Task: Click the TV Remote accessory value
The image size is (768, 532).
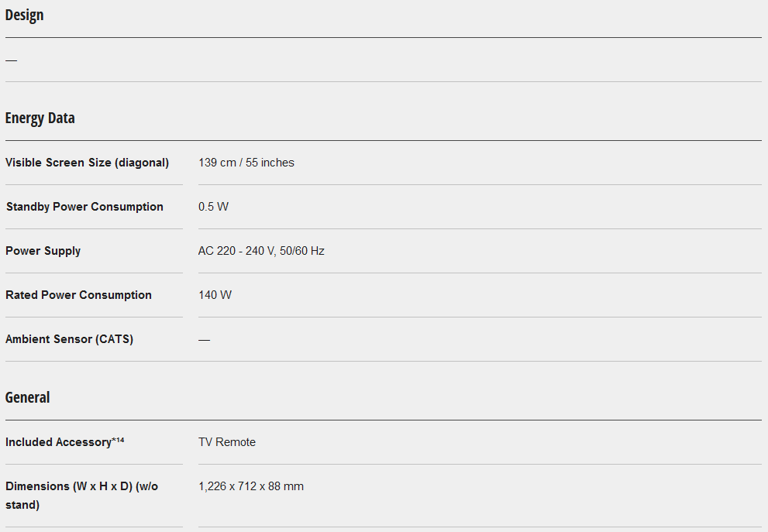Action: [227, 442]
